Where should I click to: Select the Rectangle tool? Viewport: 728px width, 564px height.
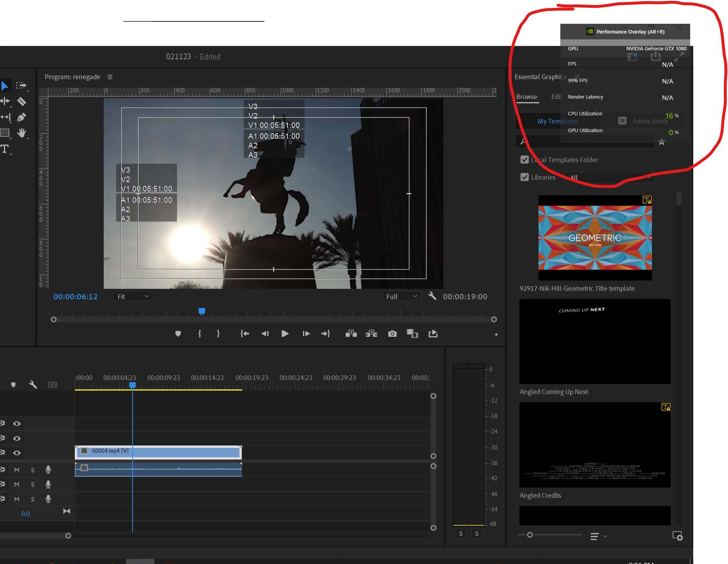tap(5, 133)
